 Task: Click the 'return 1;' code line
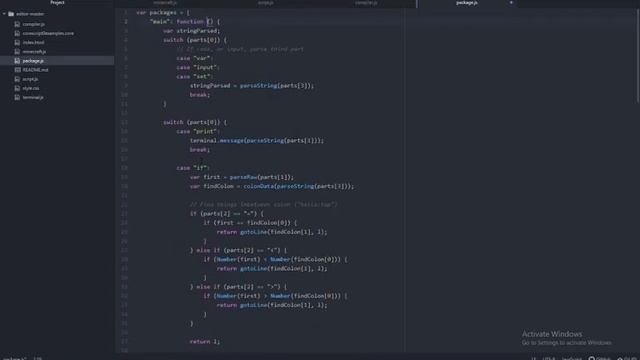[x=205, y=342]
